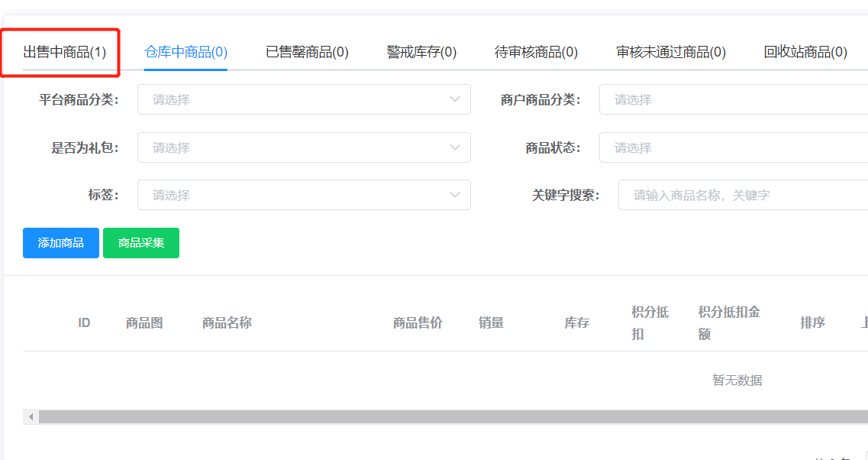Open the 已售罄商品(0) tab
The height and width of the screenshot is (460, 868).
tap(307, 52)
